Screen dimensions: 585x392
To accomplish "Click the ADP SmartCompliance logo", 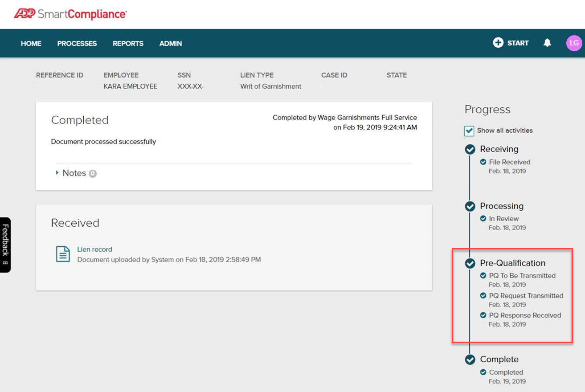I will pyautogui.click(x=70, y=14).
